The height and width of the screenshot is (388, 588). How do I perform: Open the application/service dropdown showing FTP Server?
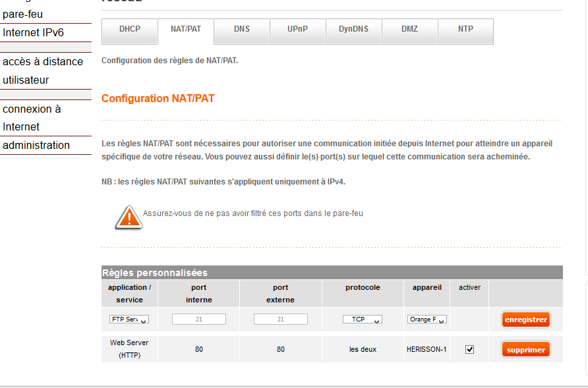[x=129, y=319]
